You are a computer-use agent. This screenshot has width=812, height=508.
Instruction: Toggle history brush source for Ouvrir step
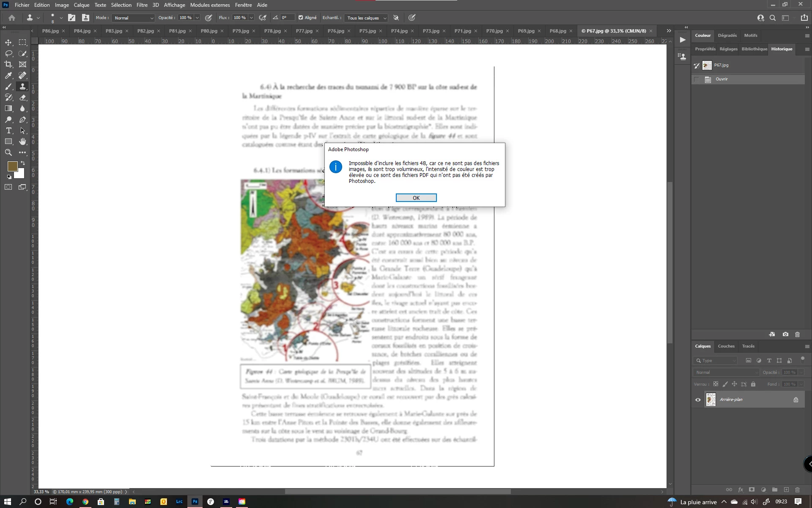click(697, 79)
